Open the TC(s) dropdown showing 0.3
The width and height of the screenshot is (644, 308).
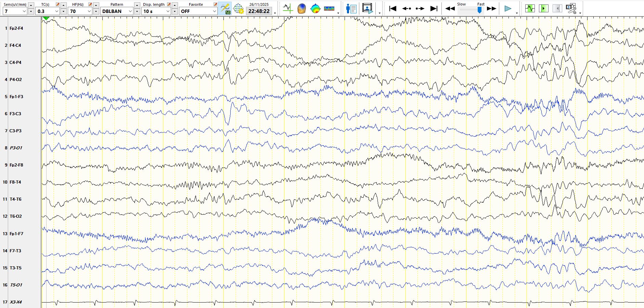coord(48,11)
